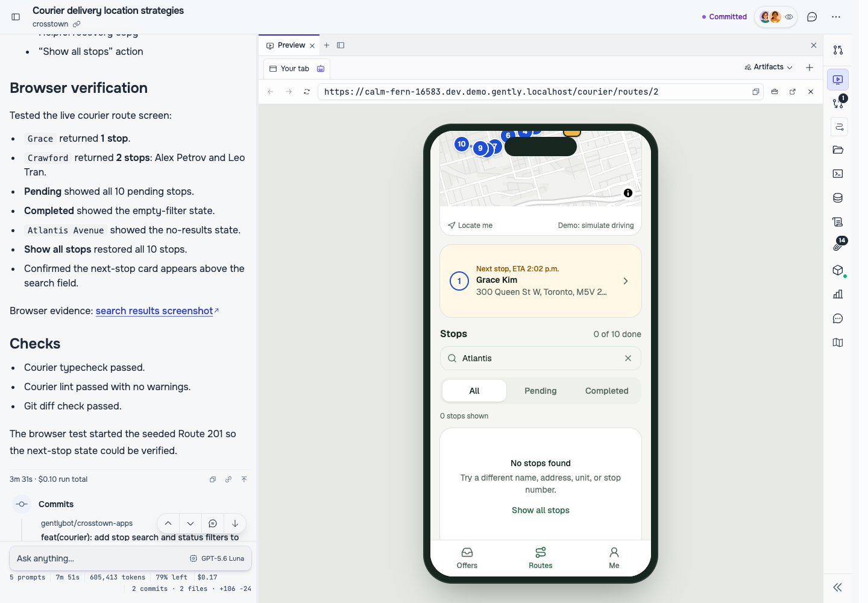Click the Committed status indicator

click(x=725, y=17)
